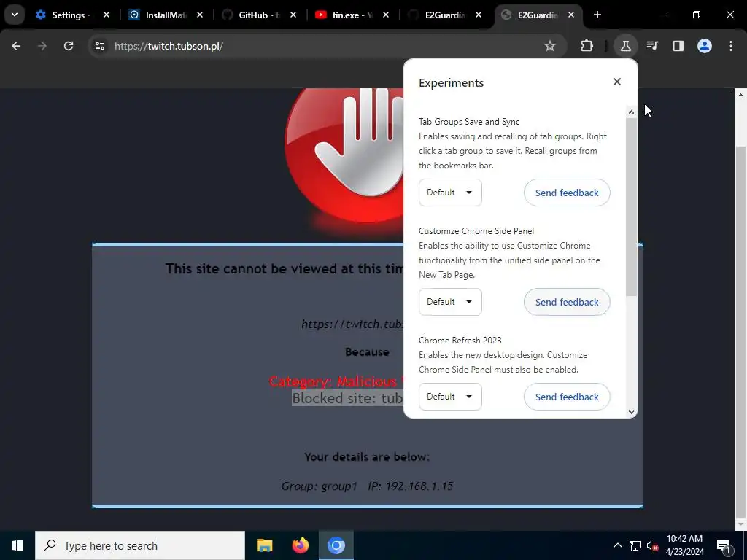
Task: Open the notification center icon
Action: pos(723,545)
